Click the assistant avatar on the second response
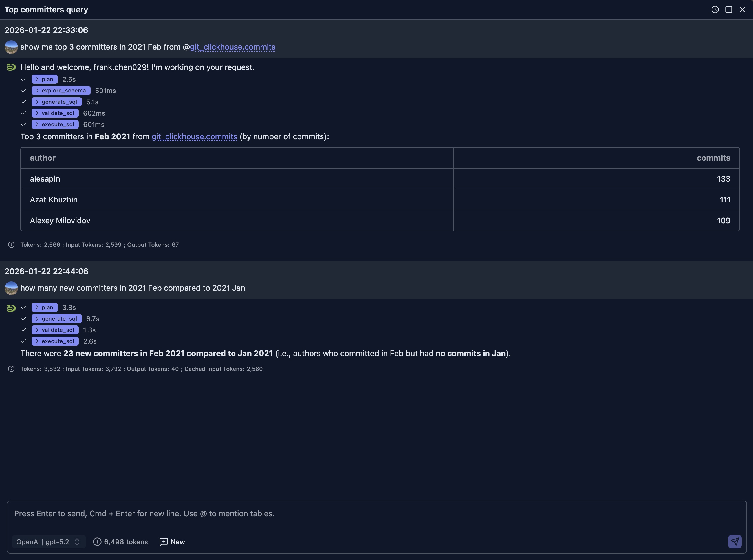Screen dimensions: 753x560 point(11,308)
